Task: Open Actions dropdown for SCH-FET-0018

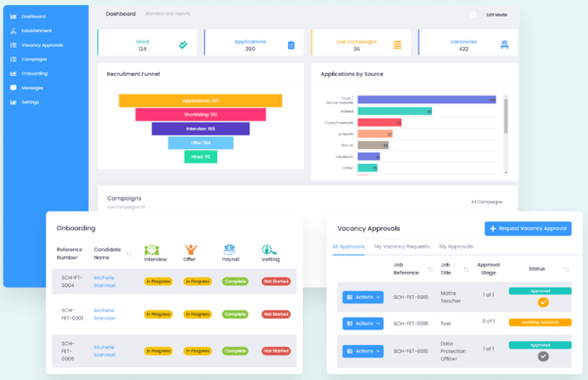Action: (x=363, y=323)
